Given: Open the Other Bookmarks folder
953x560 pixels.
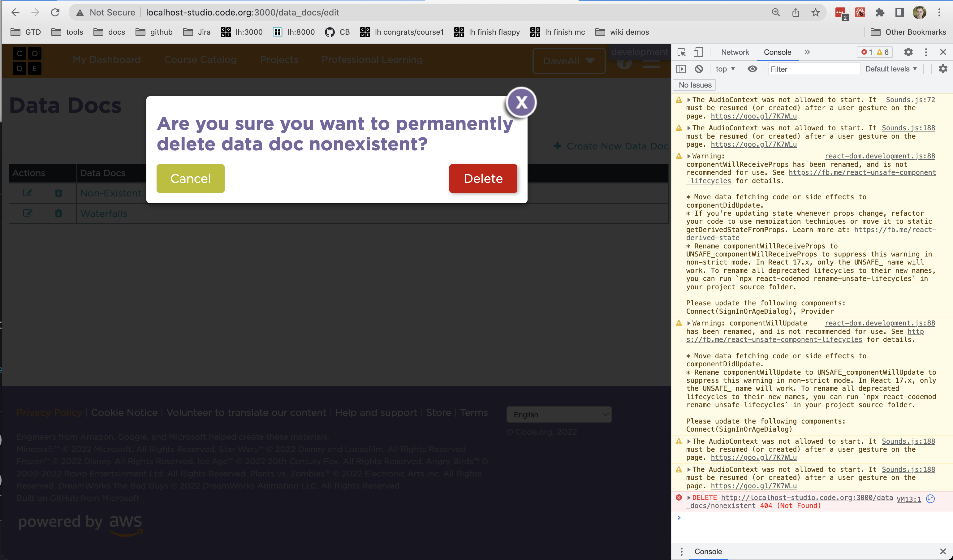Looking at the screenshot, I should point(908,32).
